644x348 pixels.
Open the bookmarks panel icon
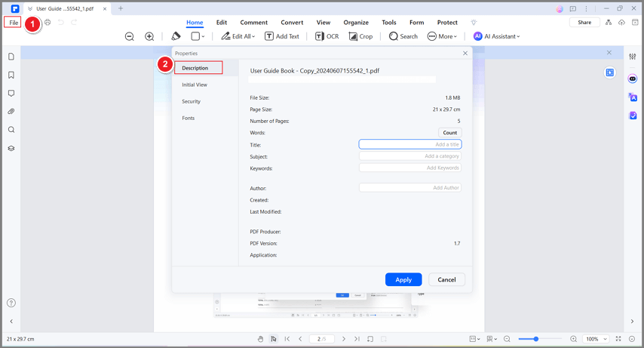click(11, 75)
